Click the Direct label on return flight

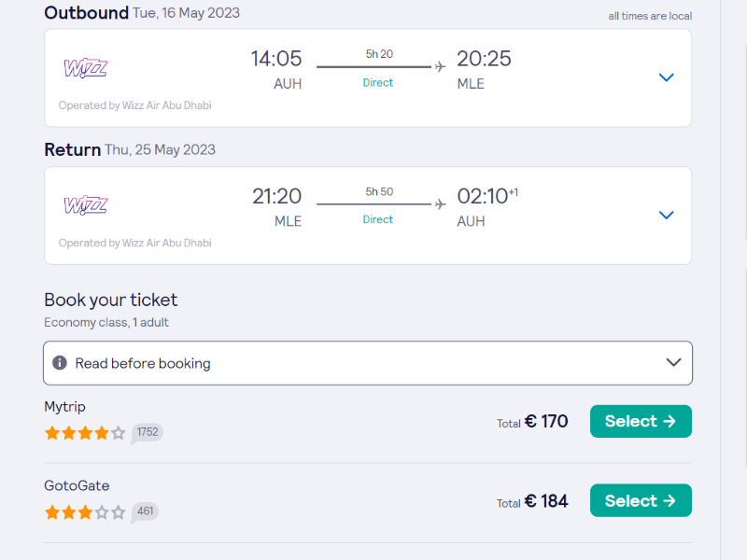click(x=378, y=219)
